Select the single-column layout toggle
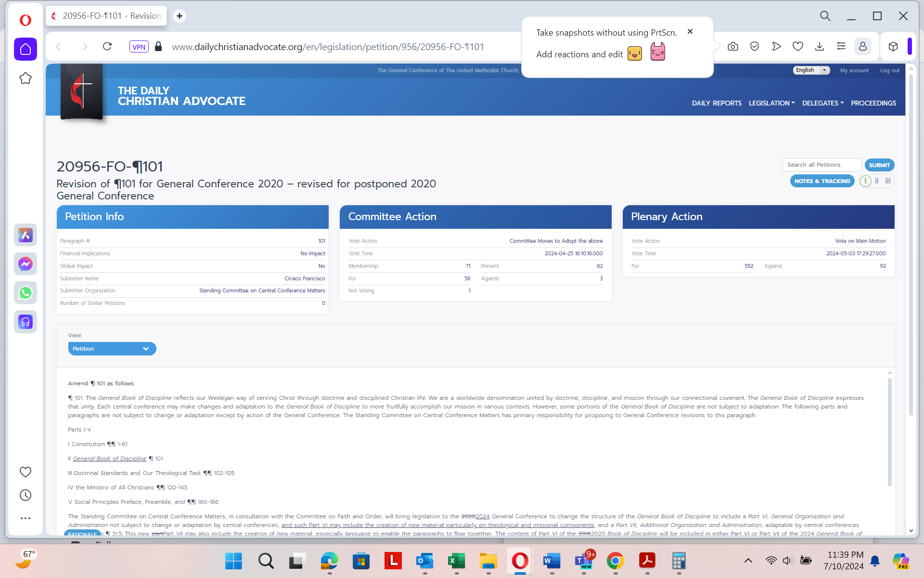 (x=865, y=181)
